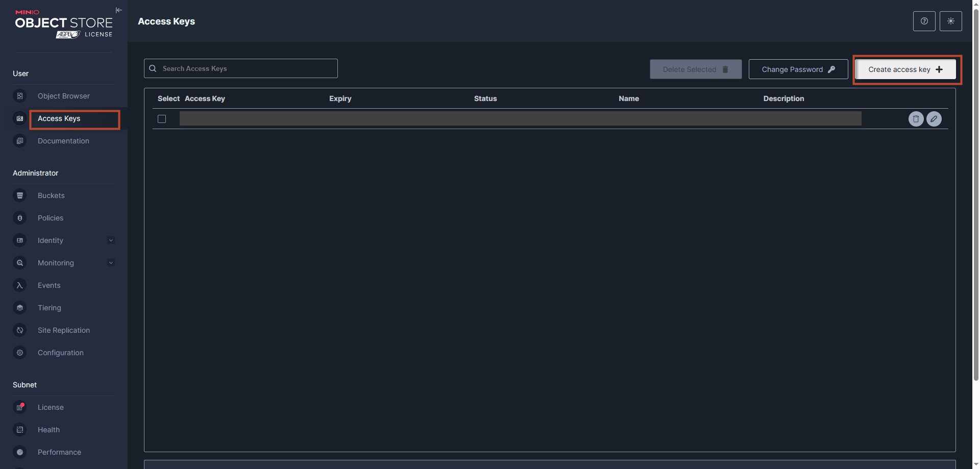
Task: Click the Configuration gear icon
Action: coord(20,353)
